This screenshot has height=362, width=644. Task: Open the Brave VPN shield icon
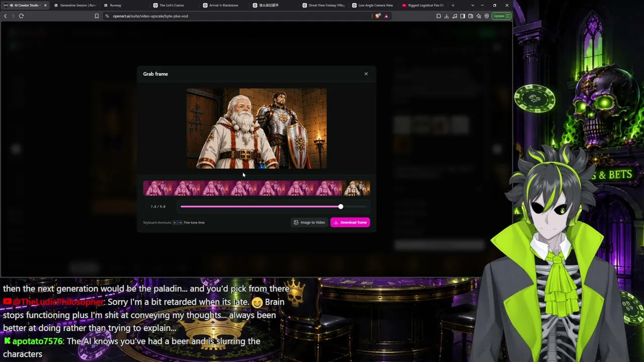pyautogui.click(x=487, y=16)
